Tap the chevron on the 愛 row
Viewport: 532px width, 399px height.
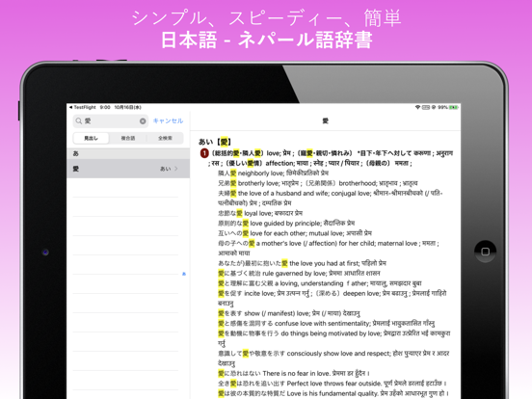pyautogui.click(x=176, y=169)
